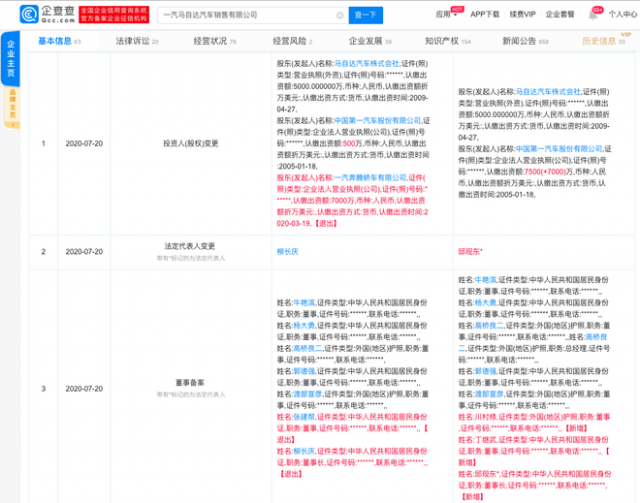
Task: Click the red 邱现东* 董事长 entry in 董事备案 row
Action: coord(535,485)
